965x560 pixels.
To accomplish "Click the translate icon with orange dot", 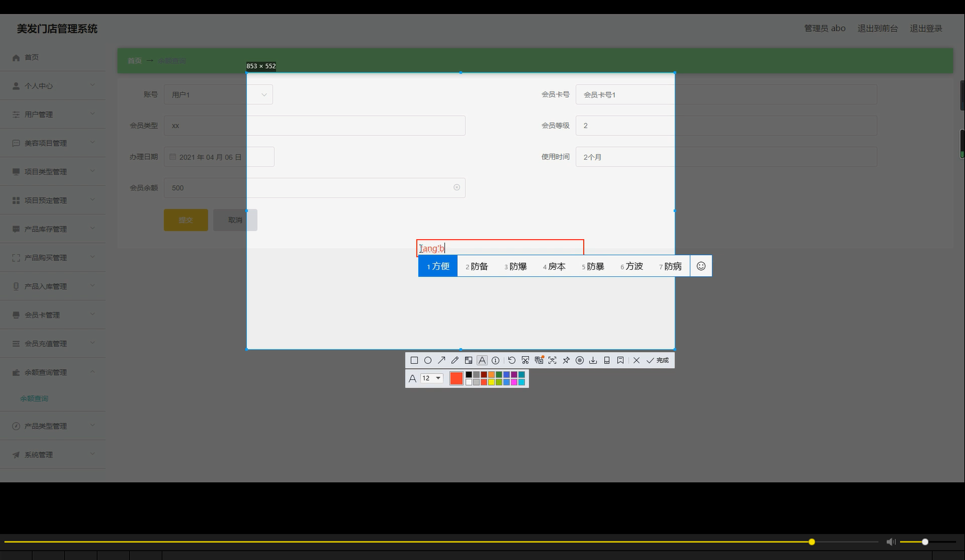I will pyautogui.click(x=539, y=360).
